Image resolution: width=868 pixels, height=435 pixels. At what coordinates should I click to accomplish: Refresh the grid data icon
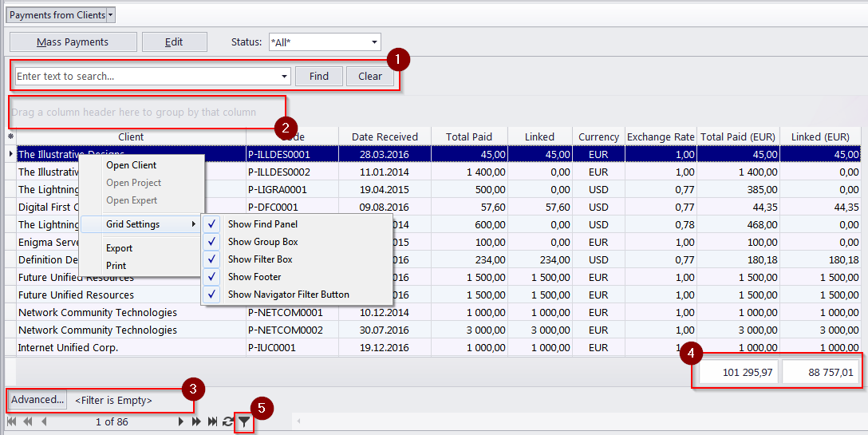227,422
